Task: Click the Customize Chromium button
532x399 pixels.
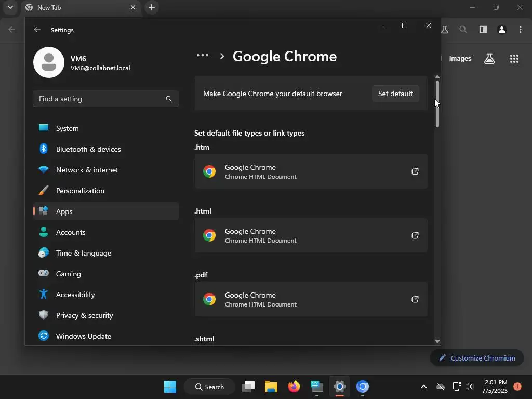Action: [477, 358]
